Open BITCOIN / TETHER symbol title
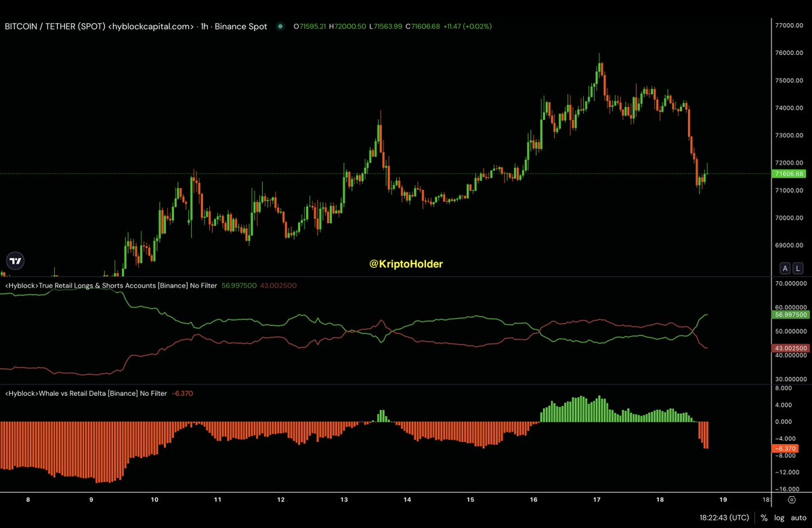Image resolution: width=812 pixels, height=528 pixels. tap(99, 26)
